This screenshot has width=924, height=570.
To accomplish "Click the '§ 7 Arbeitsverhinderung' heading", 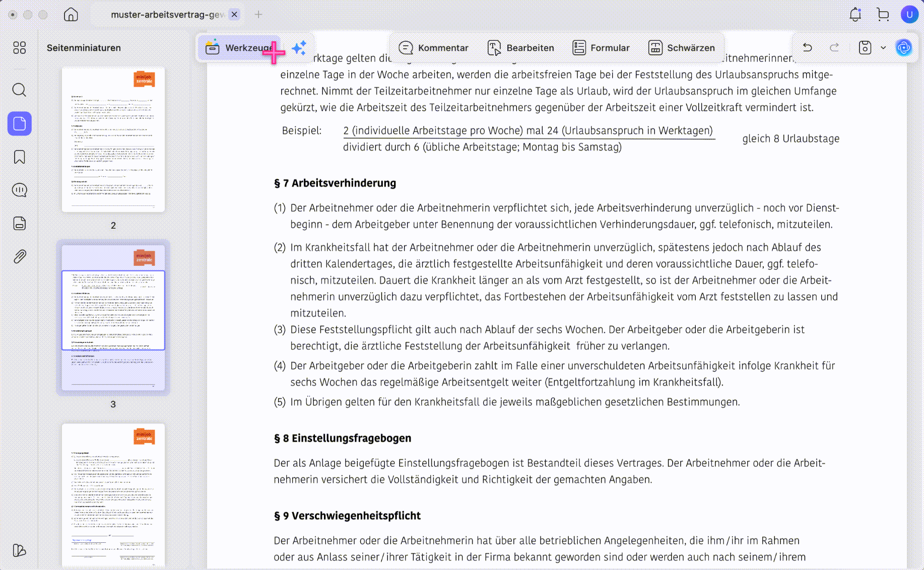I will click(x=335, y=183).
